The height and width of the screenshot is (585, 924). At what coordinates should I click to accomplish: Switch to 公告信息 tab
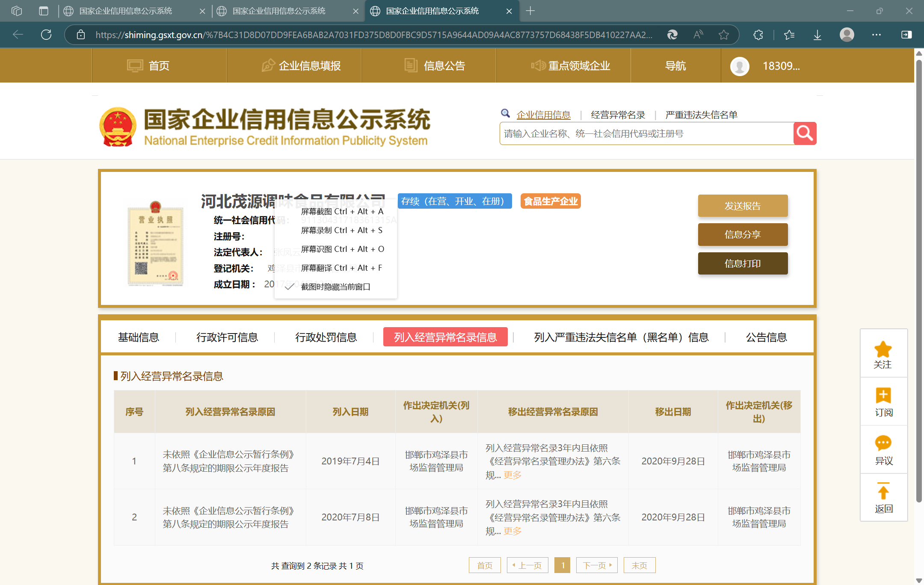[767, 337]
